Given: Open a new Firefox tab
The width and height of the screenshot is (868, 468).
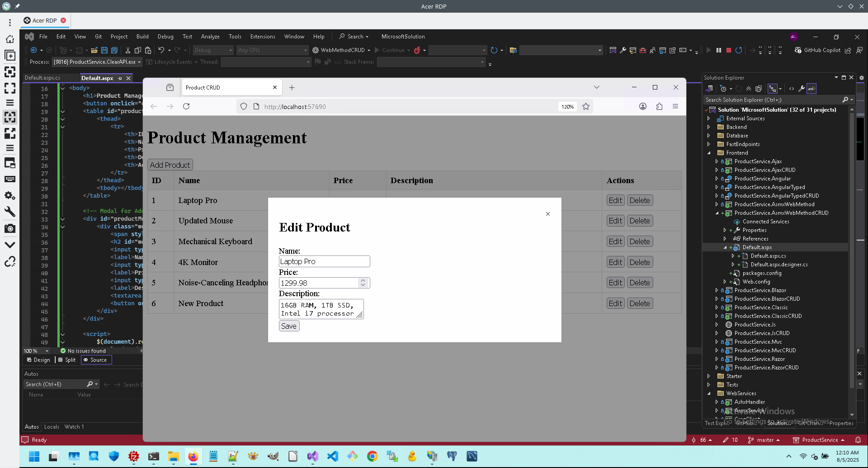Looking at the screenshot, I should tap(292, 88).
